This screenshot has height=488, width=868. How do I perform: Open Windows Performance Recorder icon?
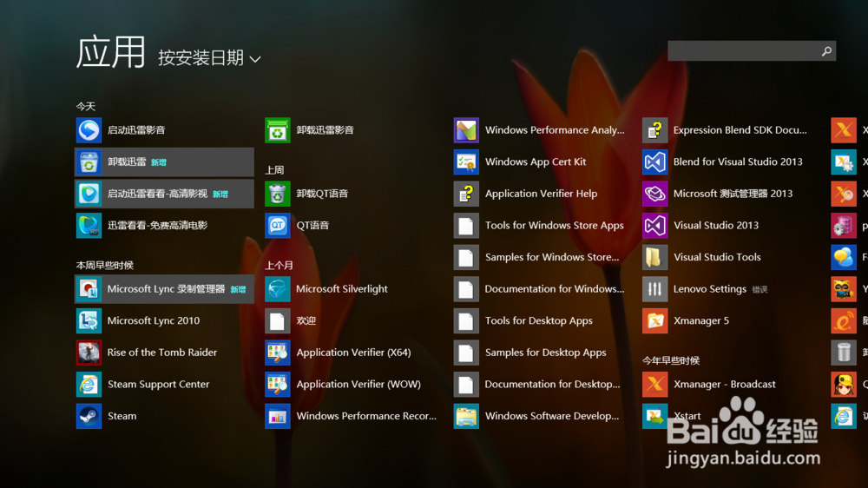[278, 416]
